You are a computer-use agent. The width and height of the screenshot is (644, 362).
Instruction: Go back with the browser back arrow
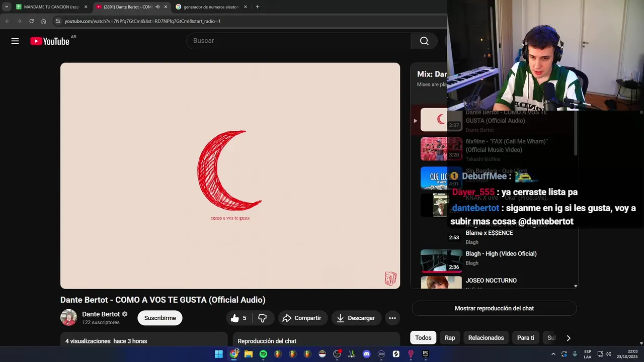(8, 21)
